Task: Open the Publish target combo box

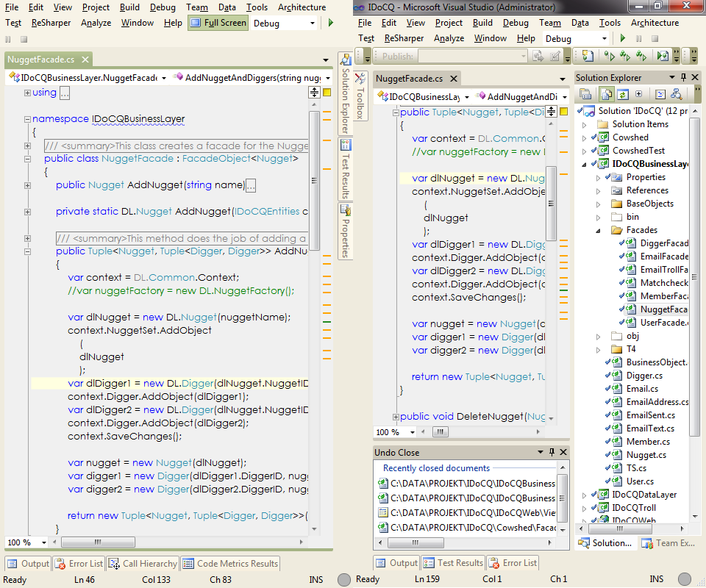Action: coord(473,57)
